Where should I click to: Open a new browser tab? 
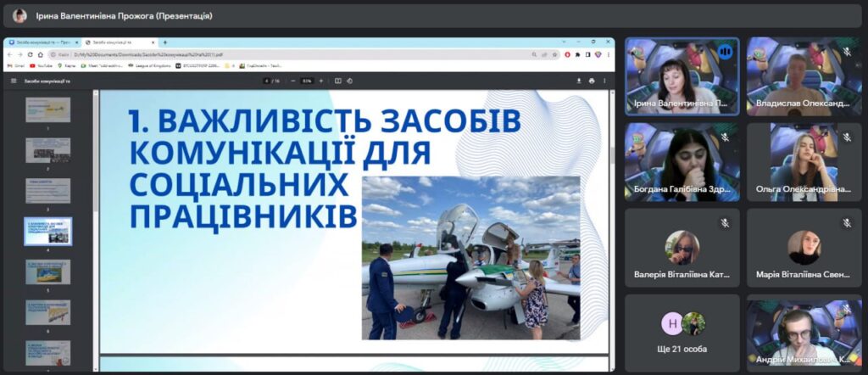[165, 42]
